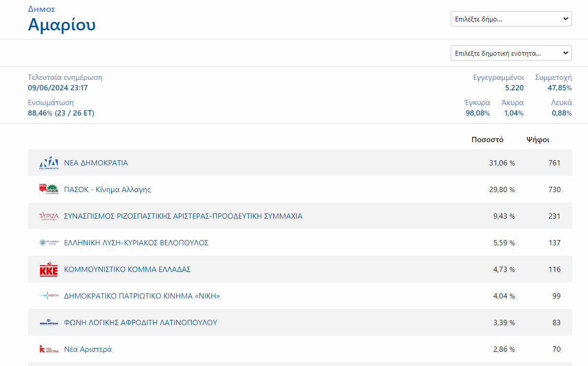
Task: Click the Αμαρίου municipality heading
Action: [62, 25]
